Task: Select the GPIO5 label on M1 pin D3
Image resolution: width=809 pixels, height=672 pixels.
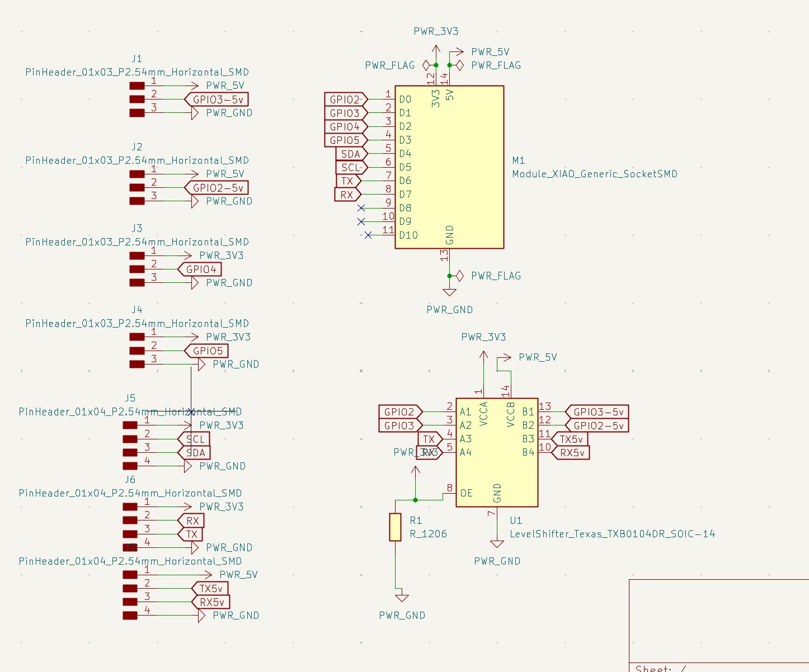Action: [x=346, y=140]
